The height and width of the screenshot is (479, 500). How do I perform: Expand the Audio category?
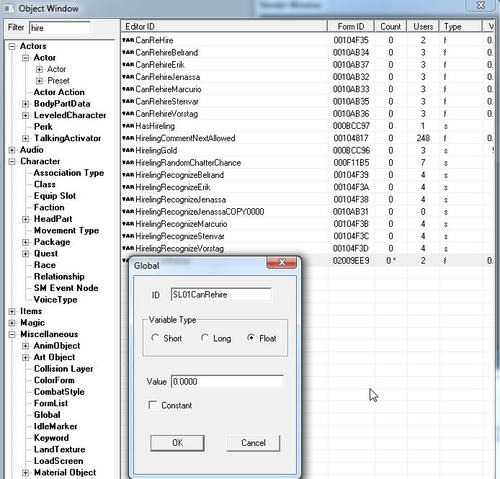(12, 150)
